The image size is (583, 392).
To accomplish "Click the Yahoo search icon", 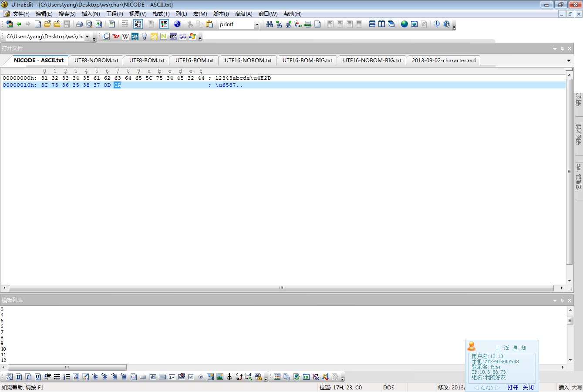I will pos(116,36).
